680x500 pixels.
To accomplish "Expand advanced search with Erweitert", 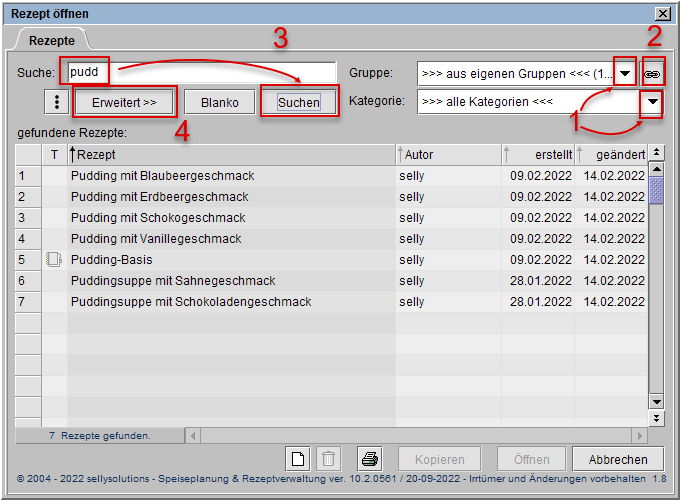I will [x=125, y=102].
